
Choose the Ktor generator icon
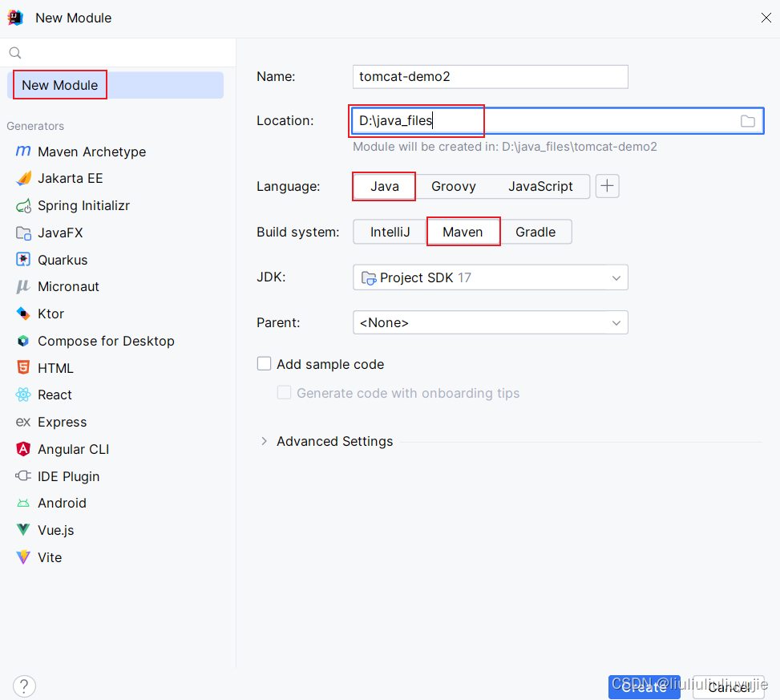click(x=23, y=314)
